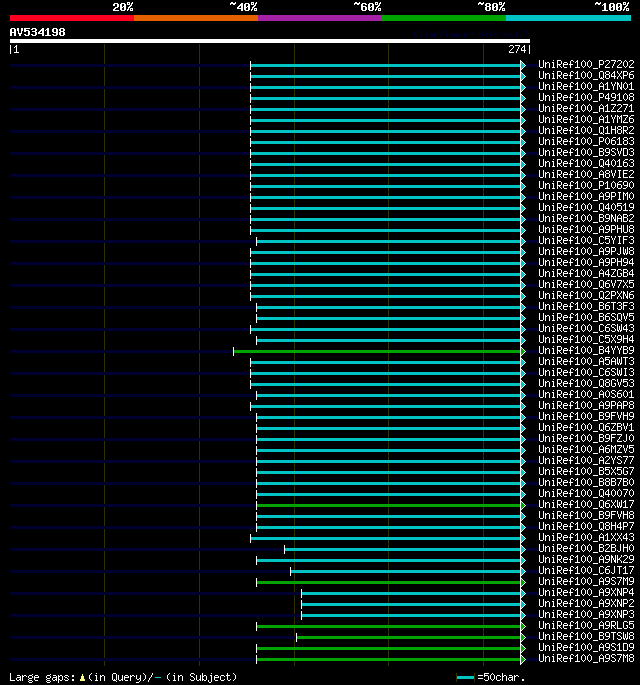Select UniRef100_A9XNP3 label

(x=586, y=614)
